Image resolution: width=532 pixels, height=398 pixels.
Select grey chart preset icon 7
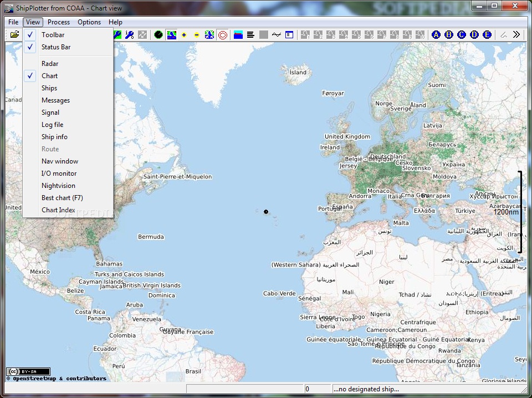[382, 34]
